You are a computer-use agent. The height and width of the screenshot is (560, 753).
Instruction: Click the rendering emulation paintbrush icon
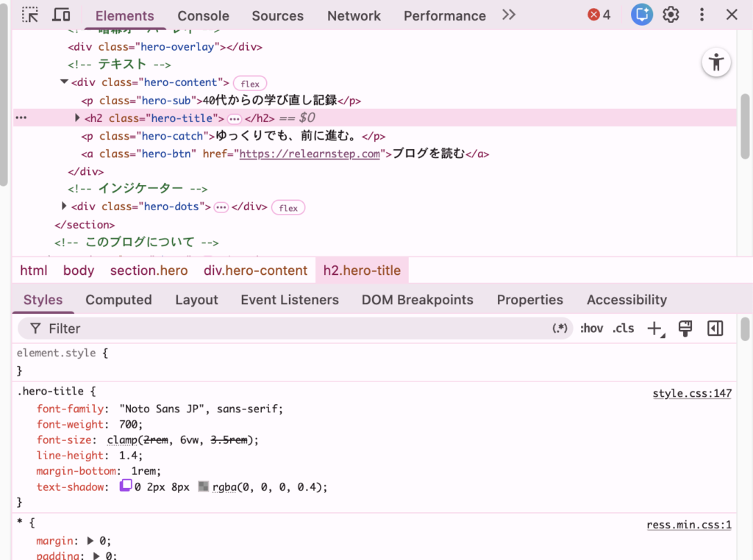tap(685, 329)
